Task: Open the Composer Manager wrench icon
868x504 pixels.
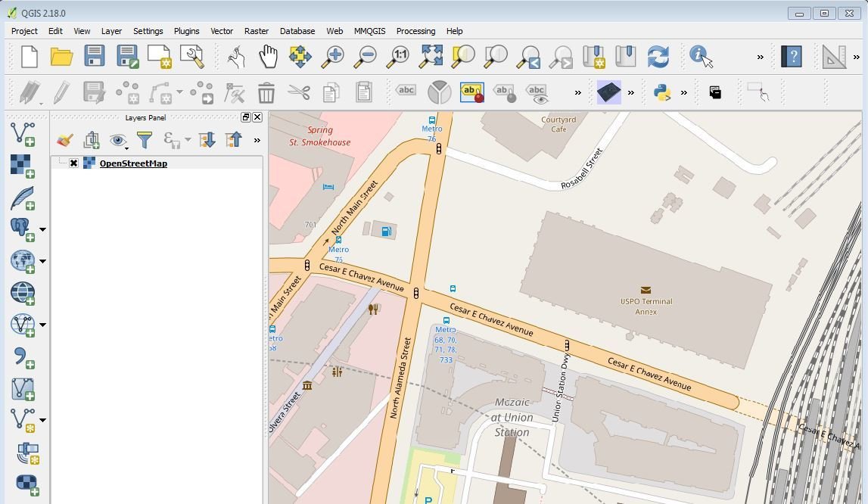Action: [192, 57]
